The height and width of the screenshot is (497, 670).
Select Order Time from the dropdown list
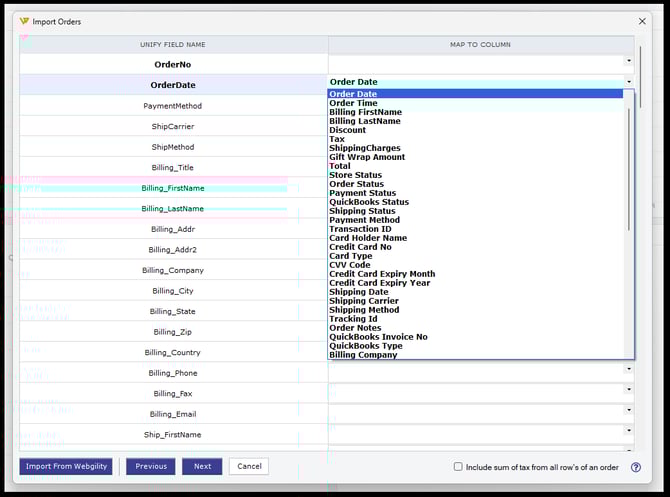[x=353, y=103]
